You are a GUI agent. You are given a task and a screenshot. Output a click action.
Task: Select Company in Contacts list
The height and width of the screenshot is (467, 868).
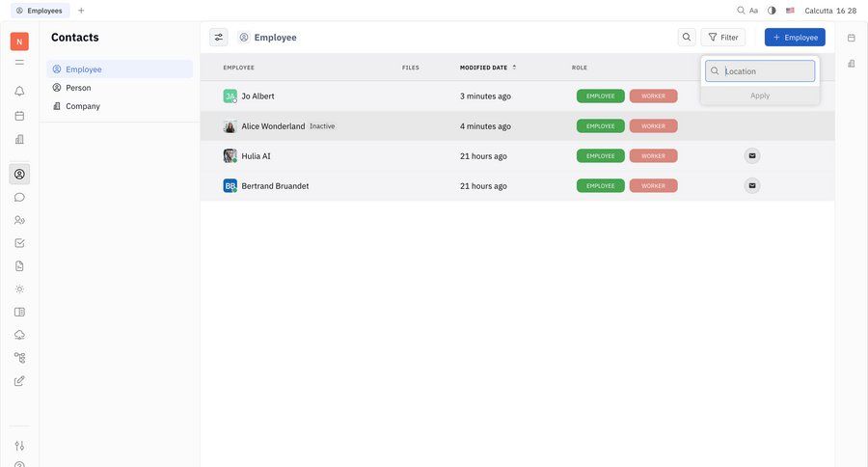(x=120, y=106)
